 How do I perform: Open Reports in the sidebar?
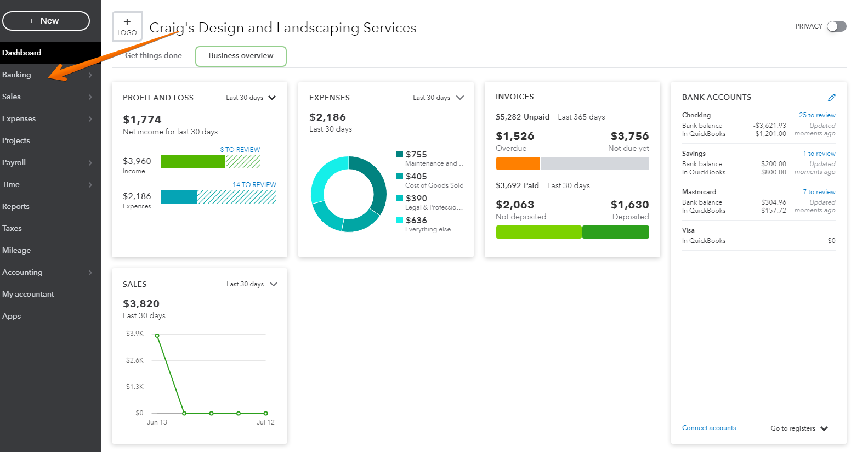[50, 206]
